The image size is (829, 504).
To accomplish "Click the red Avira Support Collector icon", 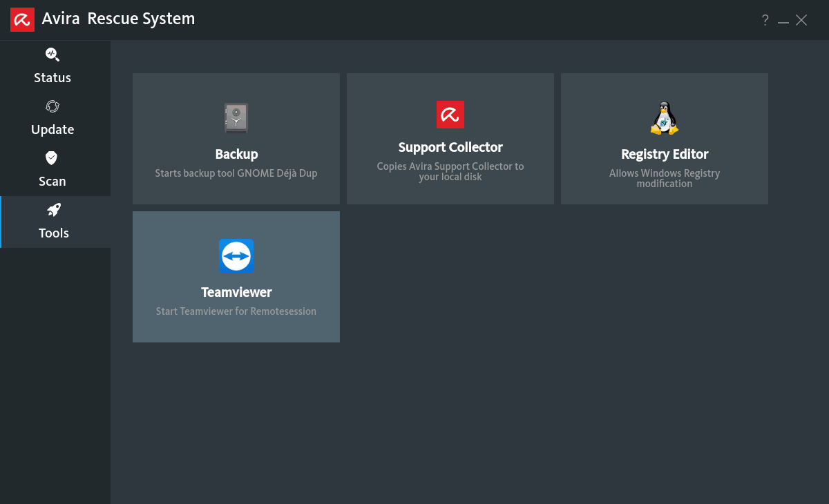I will (450, 115).
